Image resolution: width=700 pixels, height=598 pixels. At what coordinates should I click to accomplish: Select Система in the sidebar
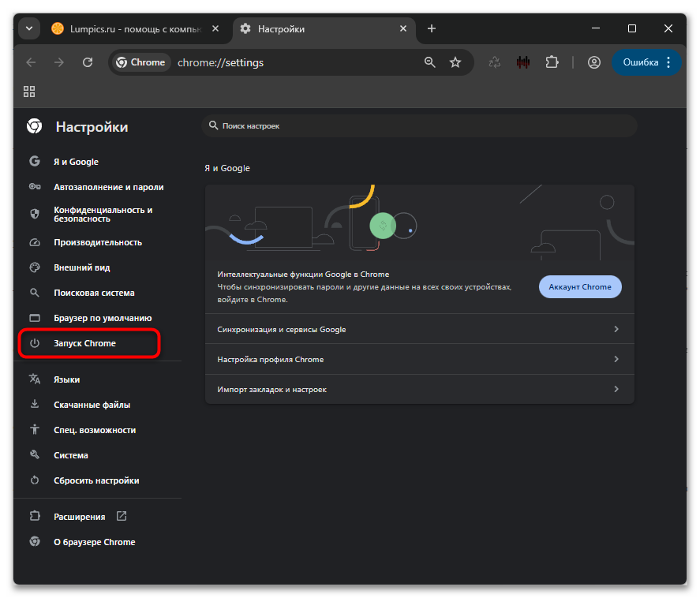tap(98, 455)
